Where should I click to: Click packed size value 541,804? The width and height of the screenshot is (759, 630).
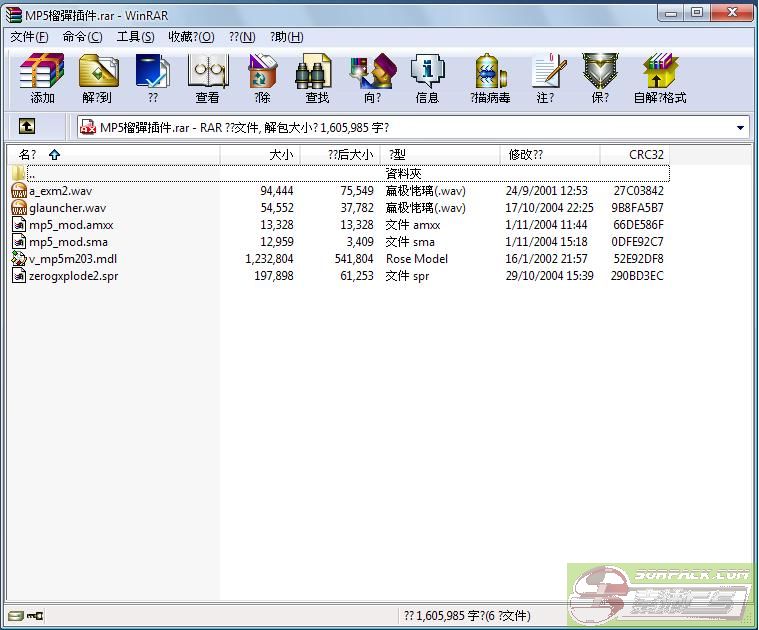(354, 259)
